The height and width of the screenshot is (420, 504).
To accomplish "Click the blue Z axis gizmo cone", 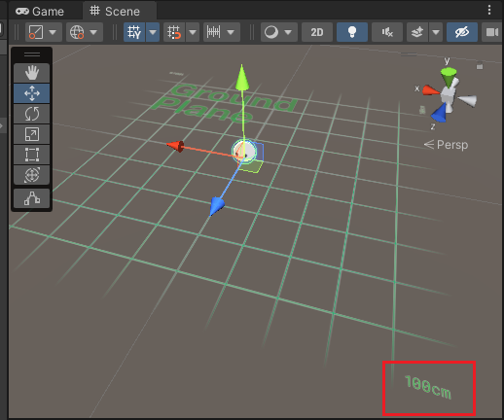I will [439, 113].
